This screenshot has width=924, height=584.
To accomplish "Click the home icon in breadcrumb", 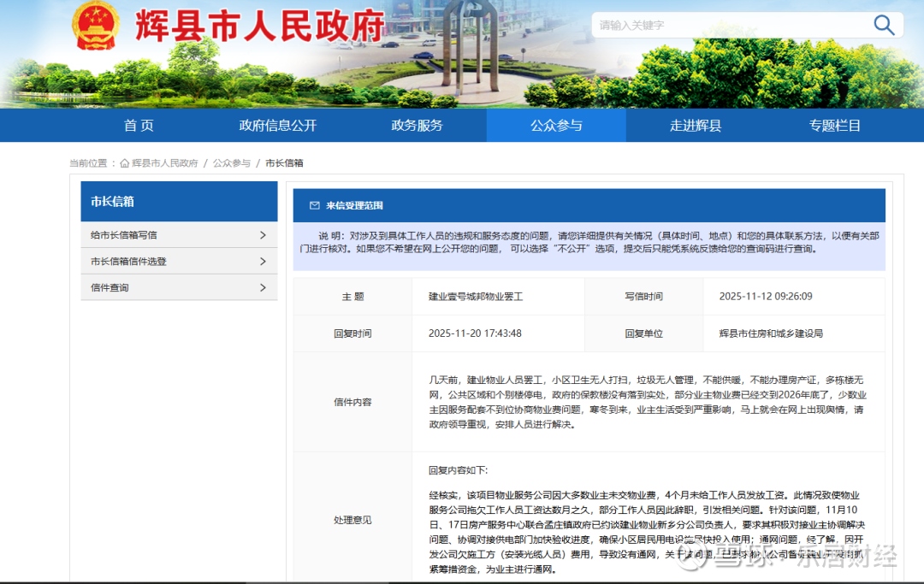I will tap(125, 163).
